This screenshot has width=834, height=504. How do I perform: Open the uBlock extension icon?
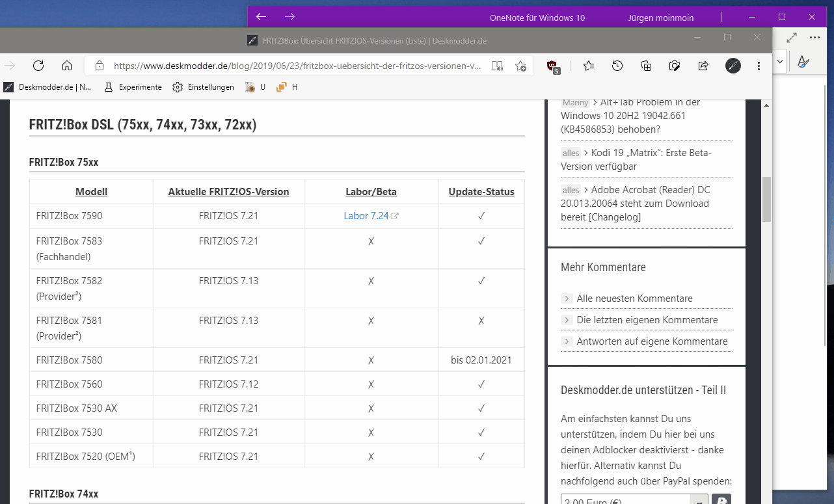click(553, 66)
